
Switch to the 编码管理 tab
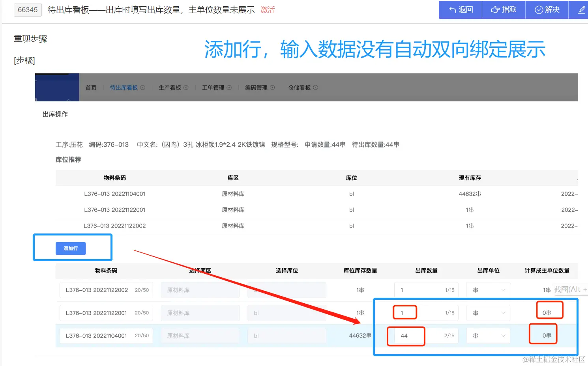pos(256,88)
